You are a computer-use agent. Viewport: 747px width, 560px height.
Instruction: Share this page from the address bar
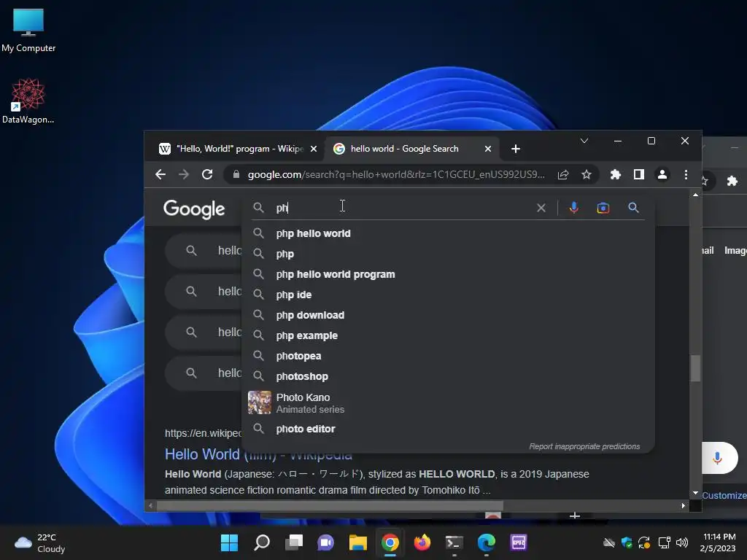click(563, 175)
